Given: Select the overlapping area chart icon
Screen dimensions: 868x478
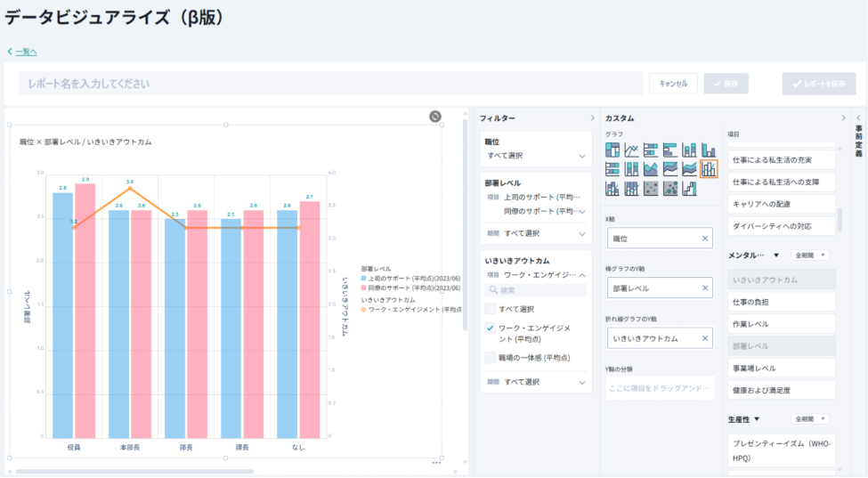Looking at the screenshot, I should [651, 169].
